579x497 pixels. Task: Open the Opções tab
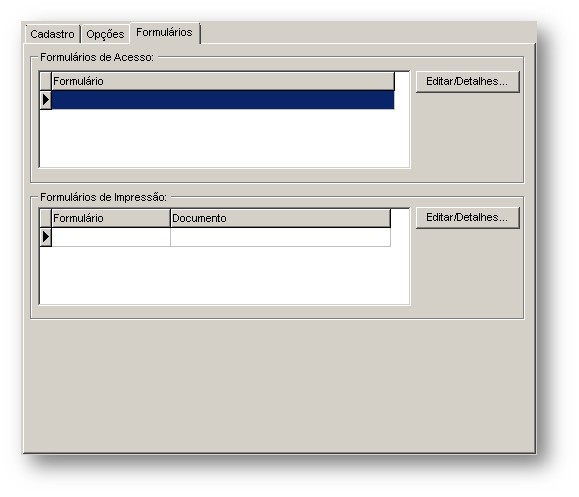(105, 34)
